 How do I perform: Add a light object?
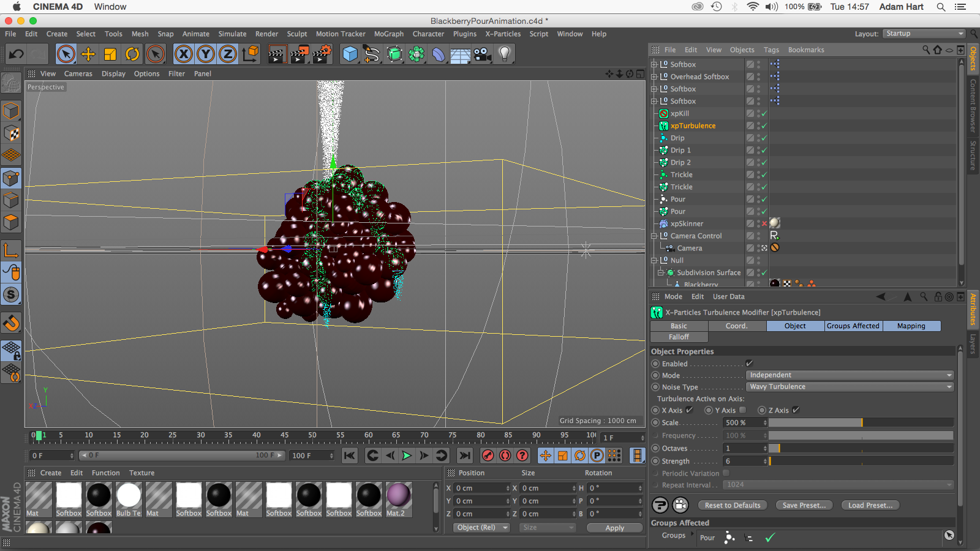pos(505,54)
